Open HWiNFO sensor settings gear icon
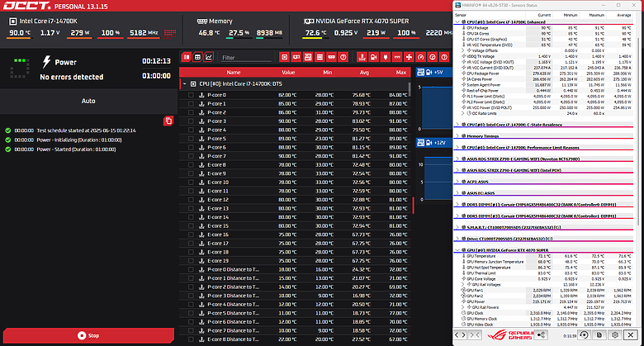The width and height of the screenshot is (644, 346). (x=615, y=335)
